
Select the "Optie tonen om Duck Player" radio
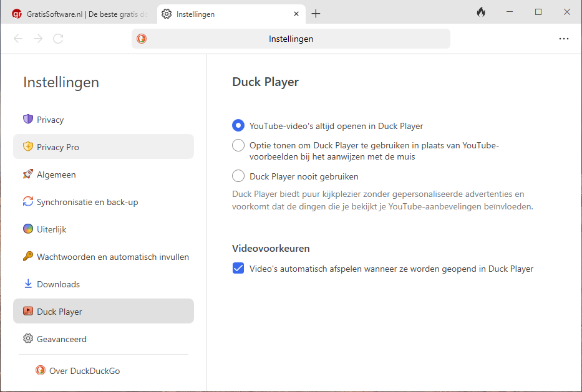pos(238,146)
